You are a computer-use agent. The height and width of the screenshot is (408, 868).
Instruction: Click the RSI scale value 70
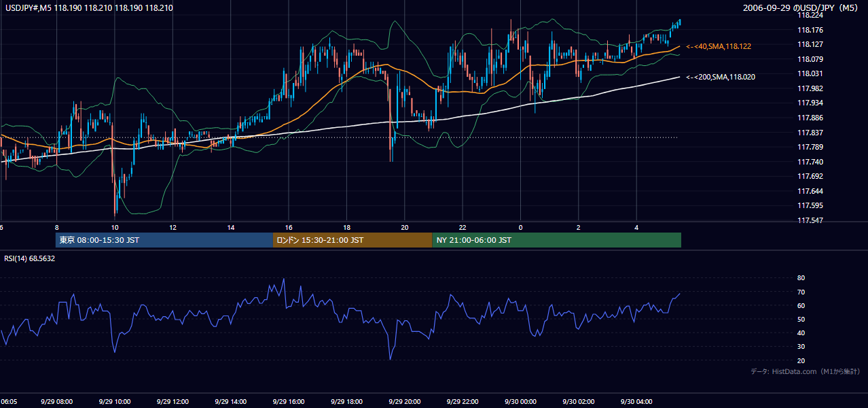801,292
